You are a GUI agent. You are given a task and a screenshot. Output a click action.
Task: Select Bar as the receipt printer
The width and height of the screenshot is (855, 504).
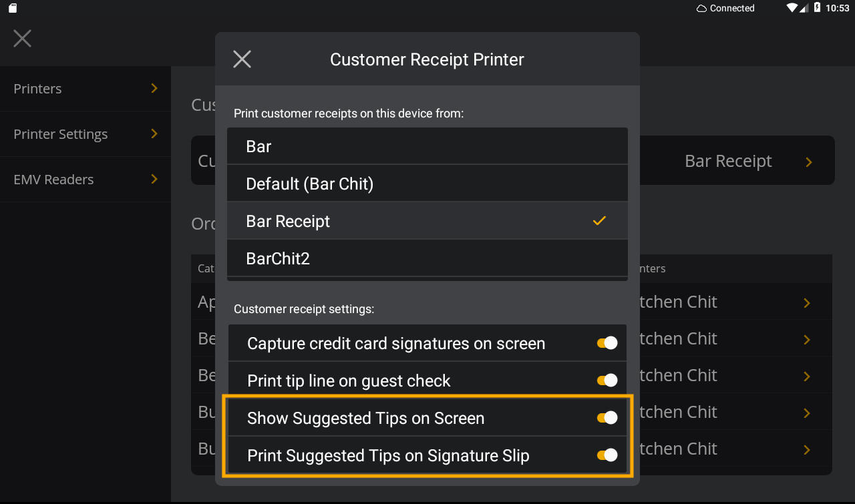pos(427,146)
